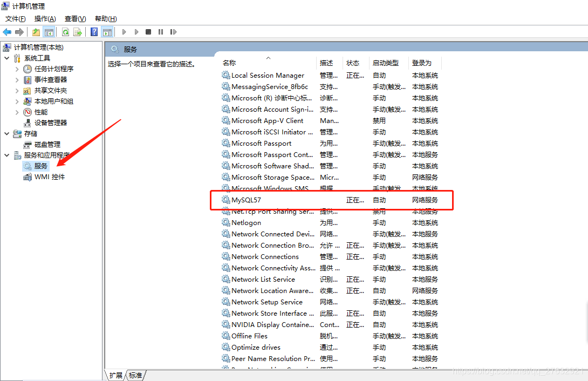The width and height of the screenshot is (588, 381).
Task: Toggle the show/hide console tree icon
Action: (x=49, y=31)
